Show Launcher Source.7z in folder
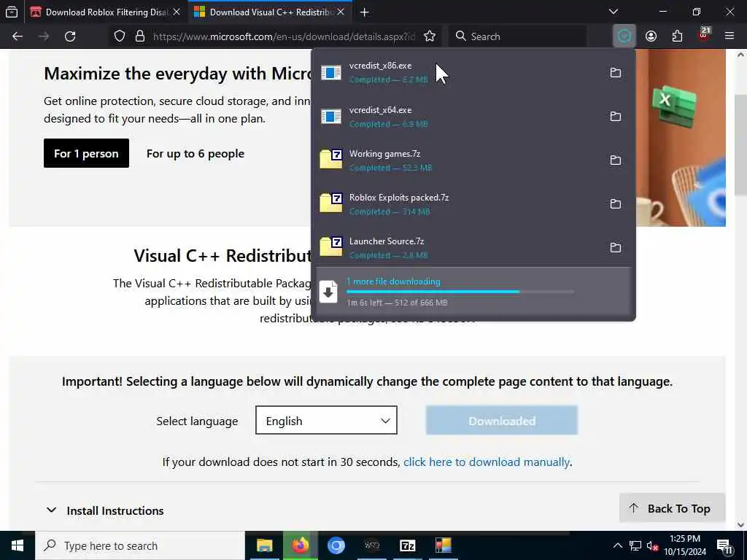This screenshot has height=560, width=747. pyautogui.click(x=616, y=248)
